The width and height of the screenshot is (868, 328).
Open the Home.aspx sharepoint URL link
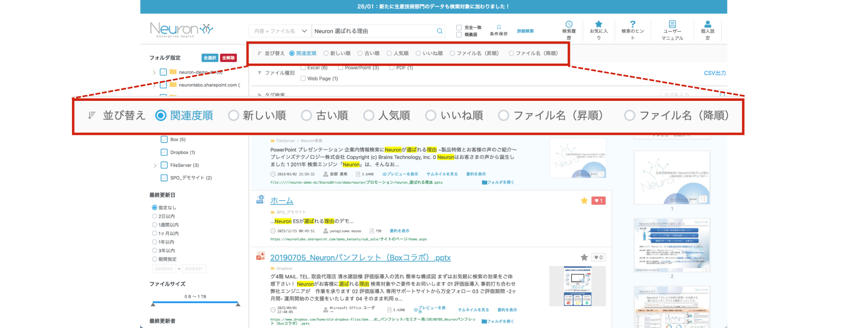click(x=348, y=239)
